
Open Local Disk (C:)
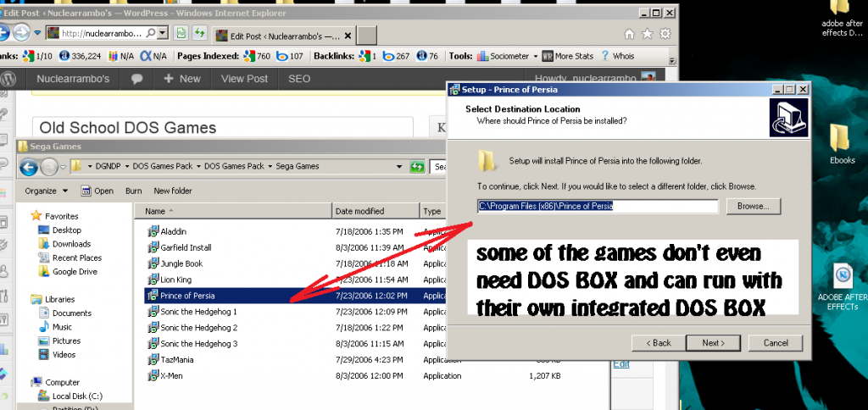point(77,396)
